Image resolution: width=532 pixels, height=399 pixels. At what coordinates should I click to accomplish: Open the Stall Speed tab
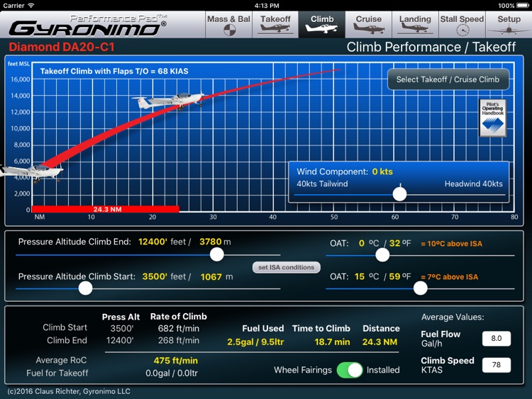click(462, 24)
